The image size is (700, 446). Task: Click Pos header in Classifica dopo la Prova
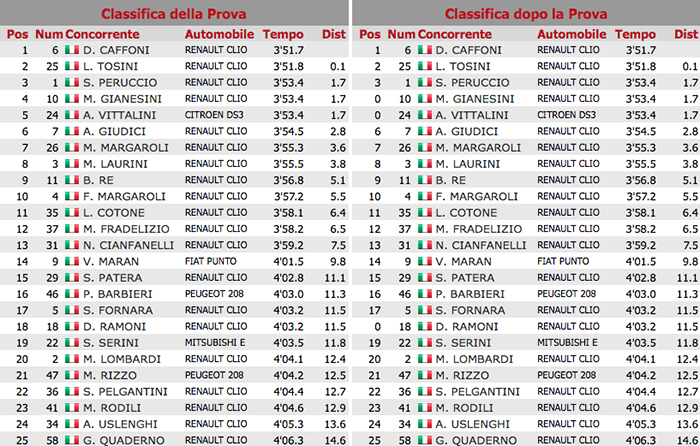370,34
